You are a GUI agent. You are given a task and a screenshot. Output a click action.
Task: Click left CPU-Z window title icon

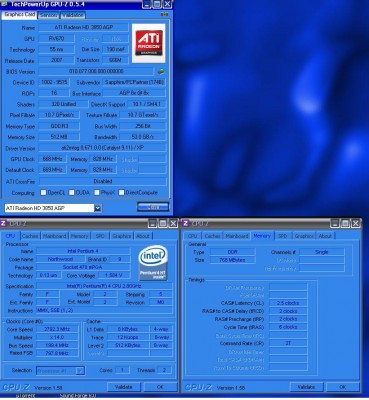[x=4, y=223]
